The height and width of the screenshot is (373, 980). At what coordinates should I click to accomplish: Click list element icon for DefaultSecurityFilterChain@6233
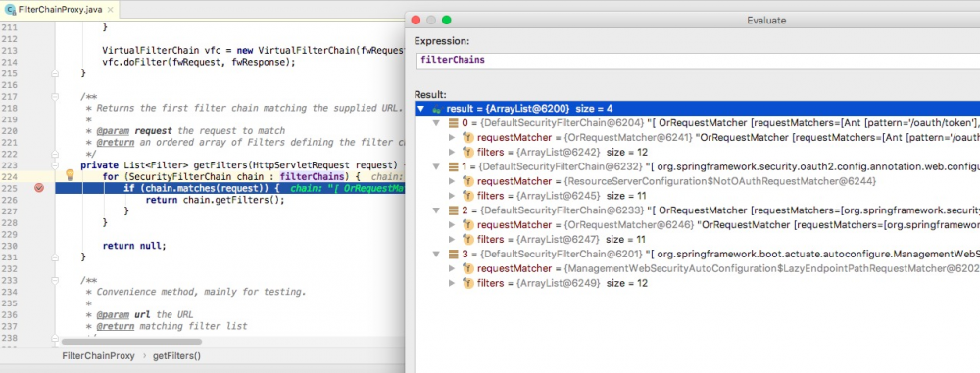pyautogui.click(x=453, y=210)
